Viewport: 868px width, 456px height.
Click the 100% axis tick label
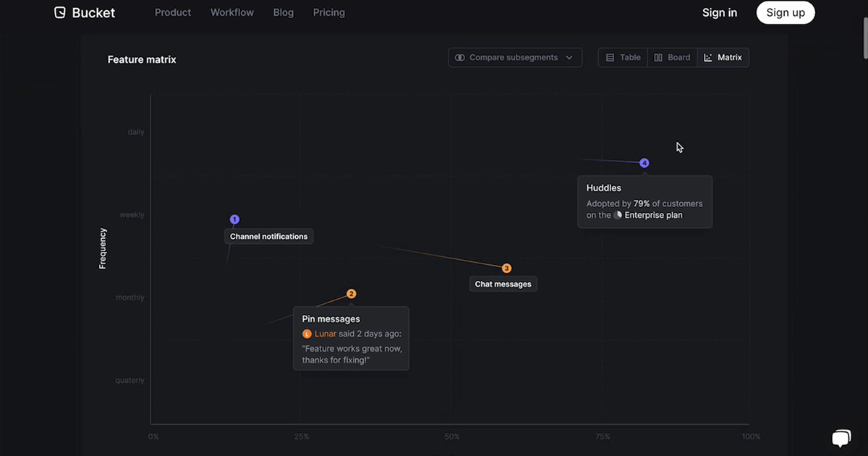coord(751,436)
